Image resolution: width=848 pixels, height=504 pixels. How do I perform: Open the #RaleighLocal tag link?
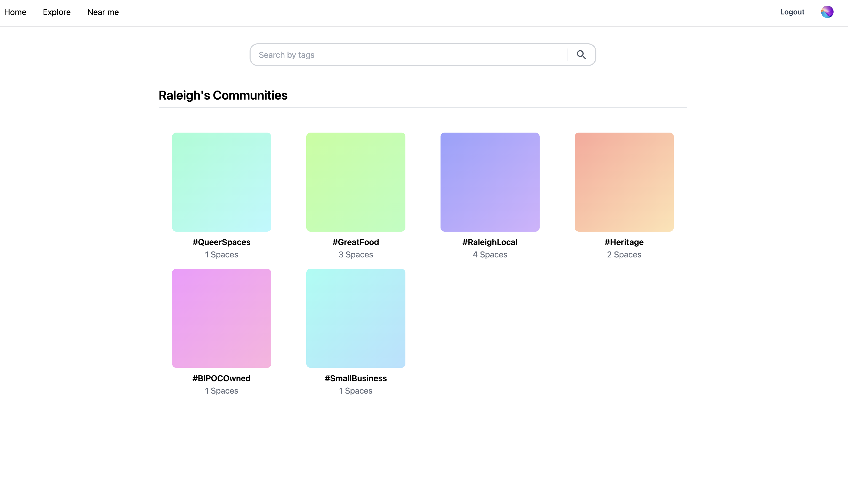(x=490, y=242)
